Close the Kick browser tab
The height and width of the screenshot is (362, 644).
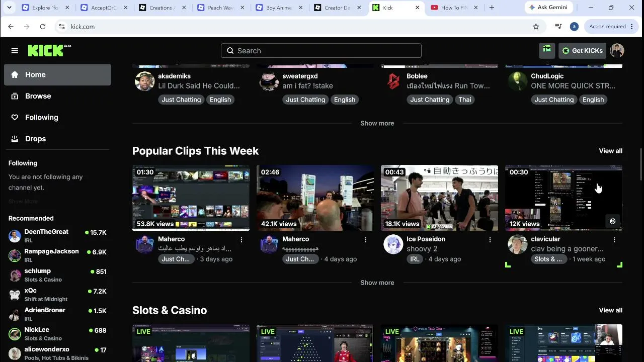pos(418,8)
